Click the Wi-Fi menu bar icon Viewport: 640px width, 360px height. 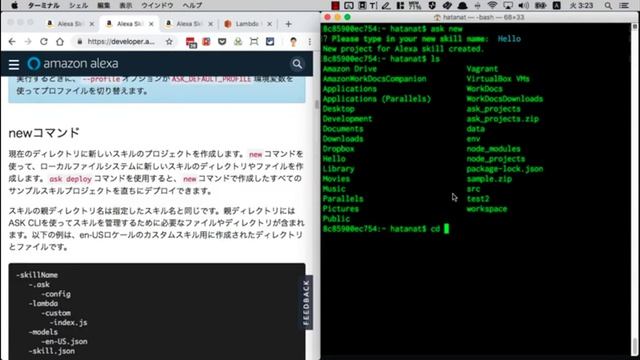point(492,5)
